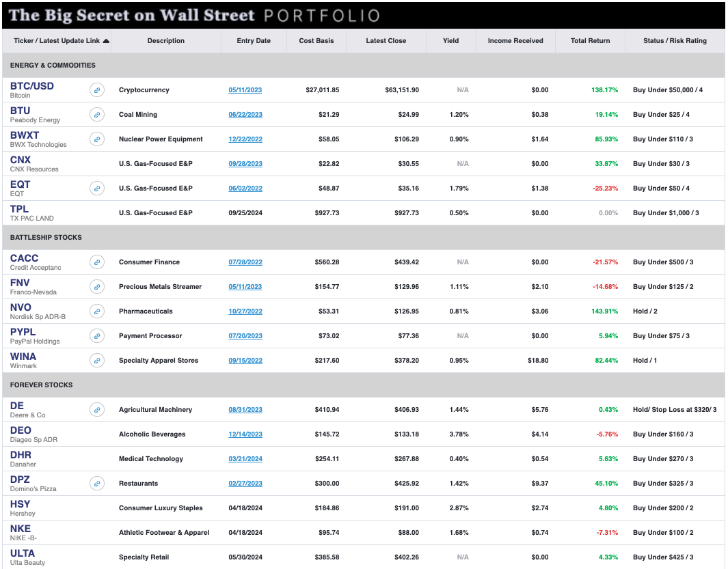
Task: Open the BTU latest update link icon
Action: coord(97,115)
